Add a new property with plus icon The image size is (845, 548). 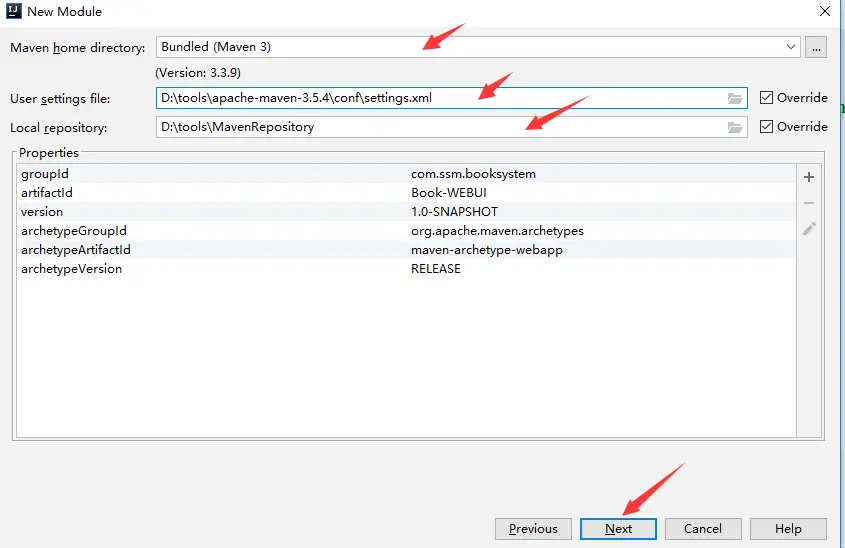(808, 177)
